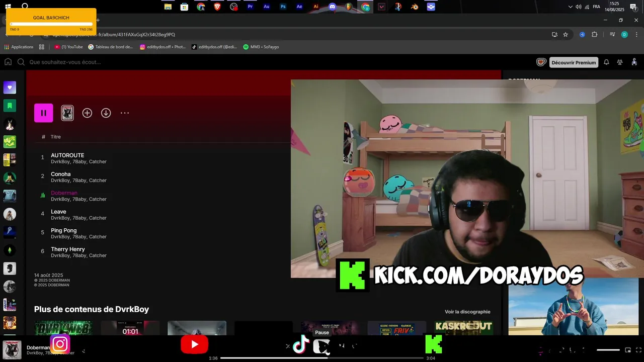Download the album using the download arrow icon

coord(106,113)
